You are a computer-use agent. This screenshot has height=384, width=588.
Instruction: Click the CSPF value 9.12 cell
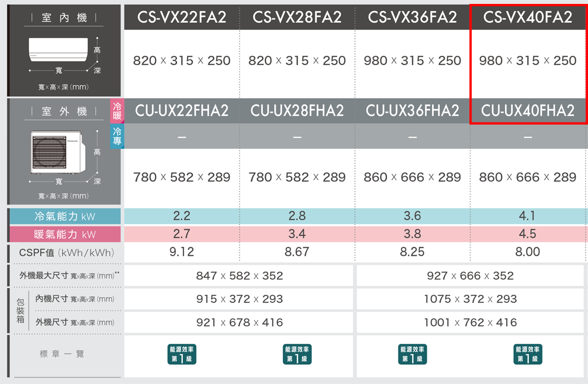tap(181, 252)
